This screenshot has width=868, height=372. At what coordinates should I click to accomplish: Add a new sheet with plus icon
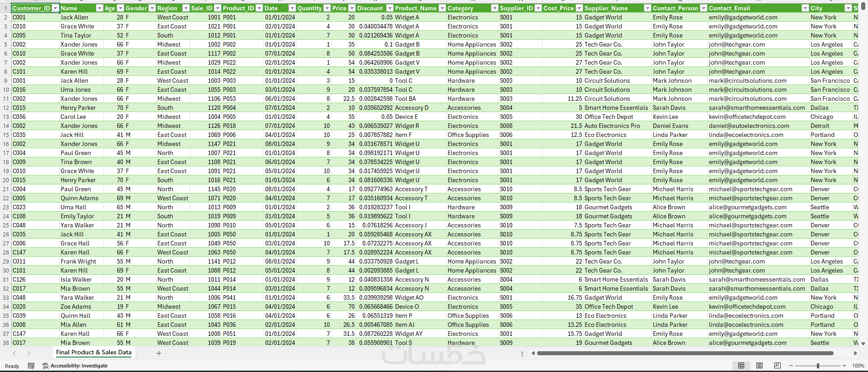(x=159, y=353)
